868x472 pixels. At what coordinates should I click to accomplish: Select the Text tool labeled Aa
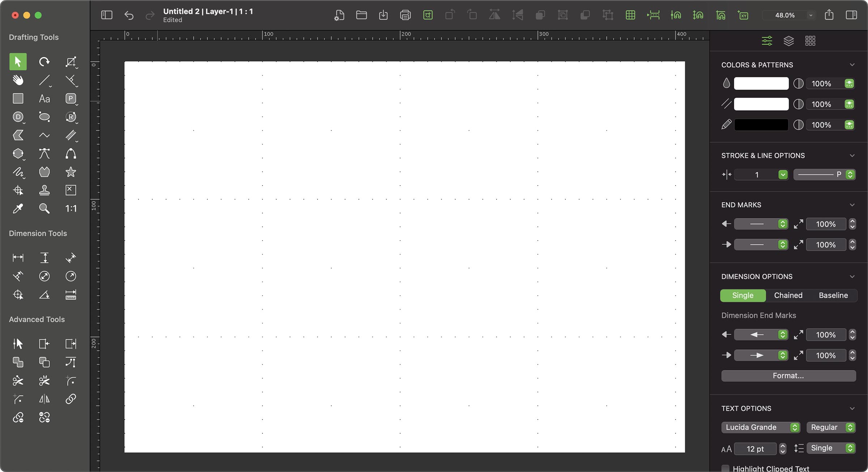[x=44, y=99]
